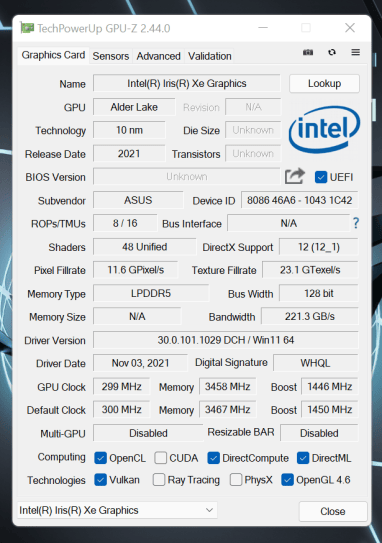Toggle the UEFI checkbox
Screen dimensions: 382x543
(321, 177)
